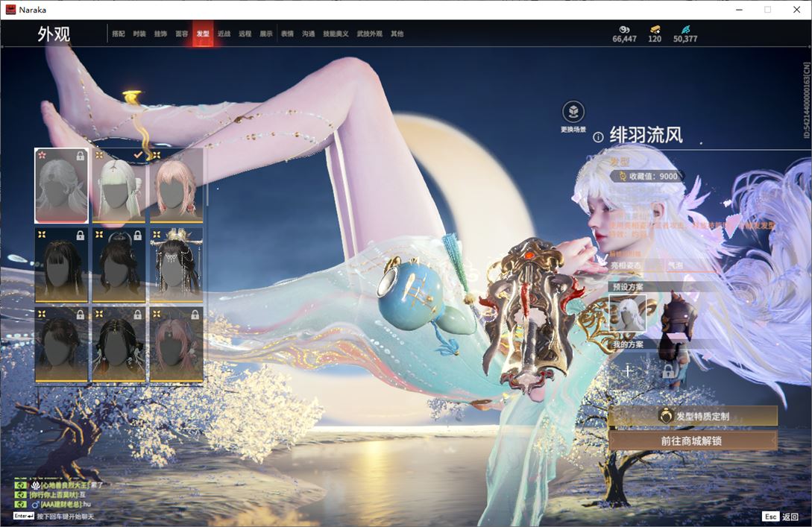
Task: Select the pink hairstyle in first row
Action: click(x=176, y=186)
